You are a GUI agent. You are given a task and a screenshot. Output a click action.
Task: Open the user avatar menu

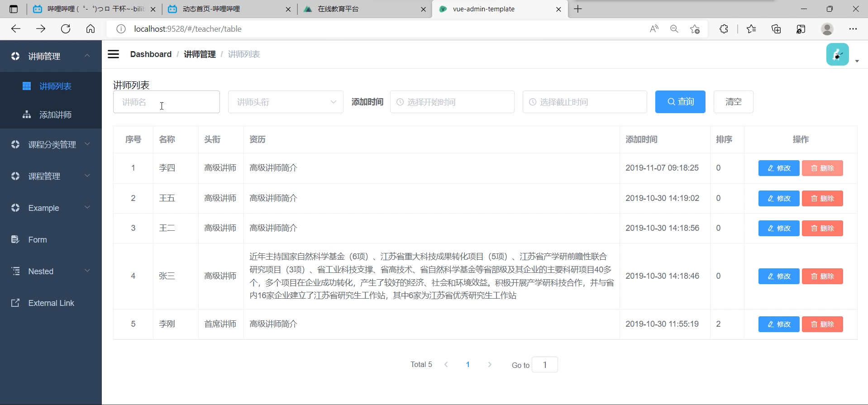(x=838, y=54)
